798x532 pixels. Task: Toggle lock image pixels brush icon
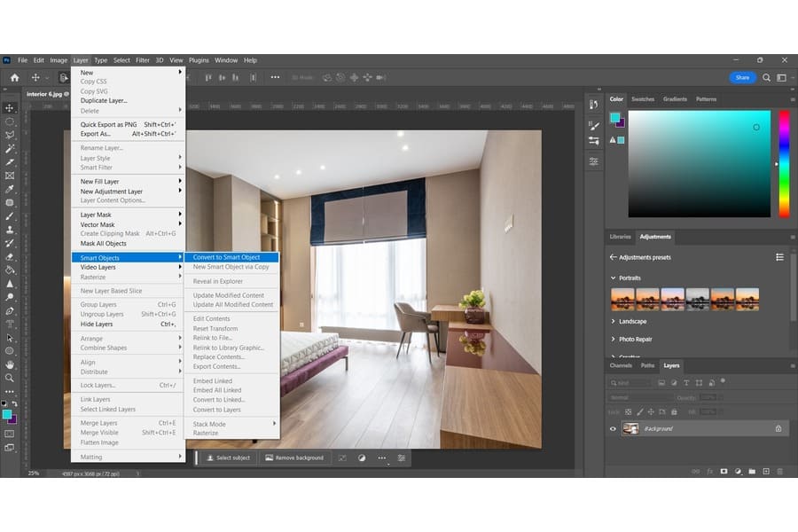pos(639,411)
